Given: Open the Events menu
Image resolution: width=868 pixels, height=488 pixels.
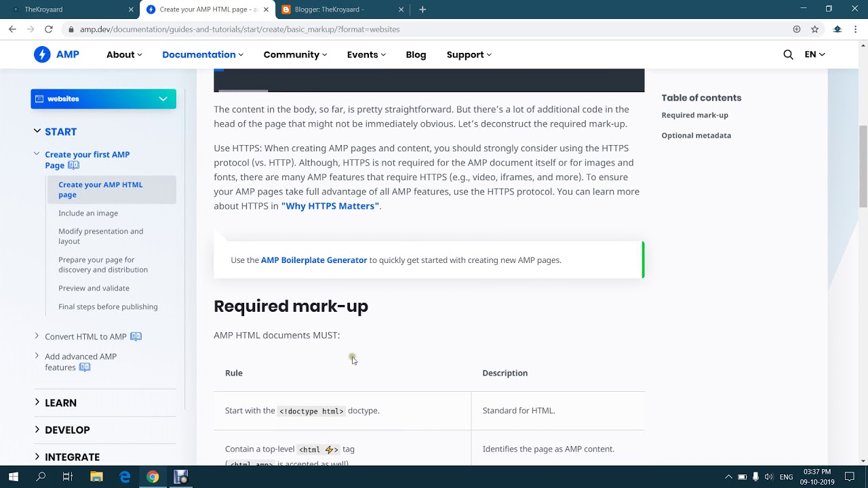Looking at the screenshot, I should 366,54.
